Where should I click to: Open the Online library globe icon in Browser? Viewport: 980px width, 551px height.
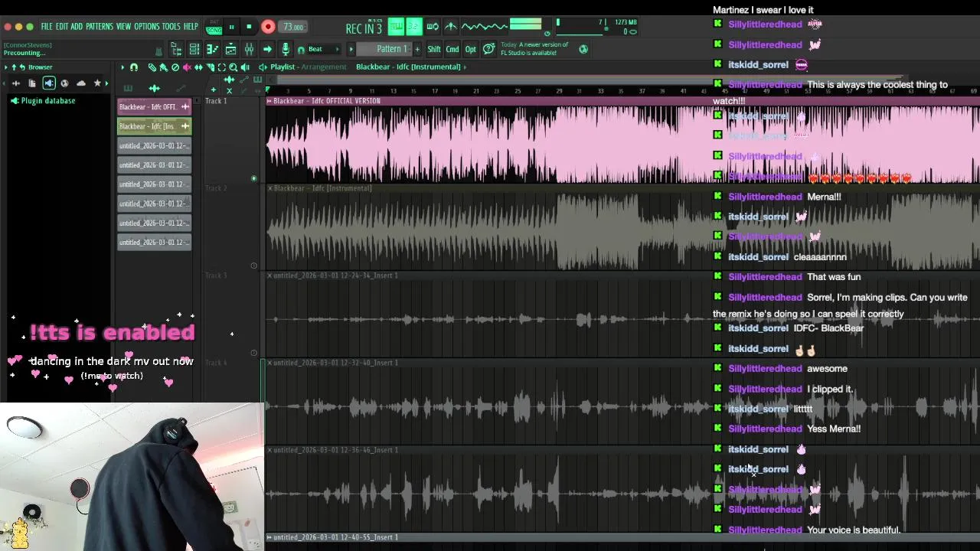point(64,83)
